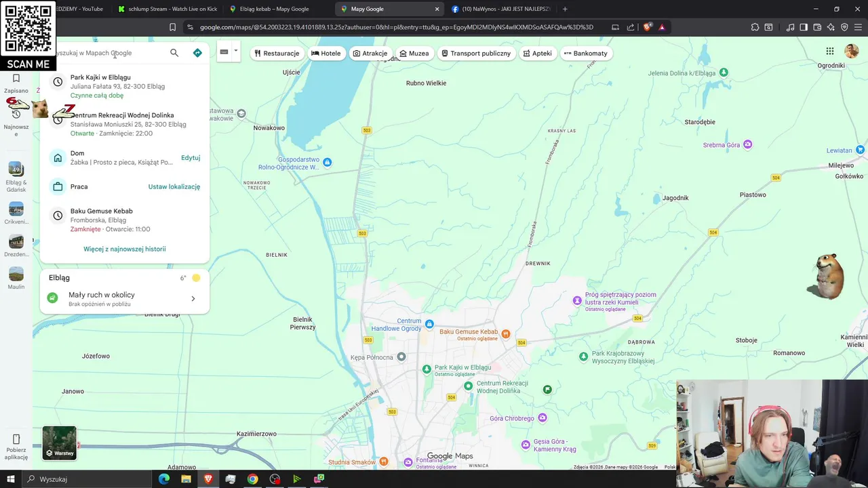Screen dimensions: 868x488
Task: Click the Leo AI sparkle icon
Action: click(831, 27)
